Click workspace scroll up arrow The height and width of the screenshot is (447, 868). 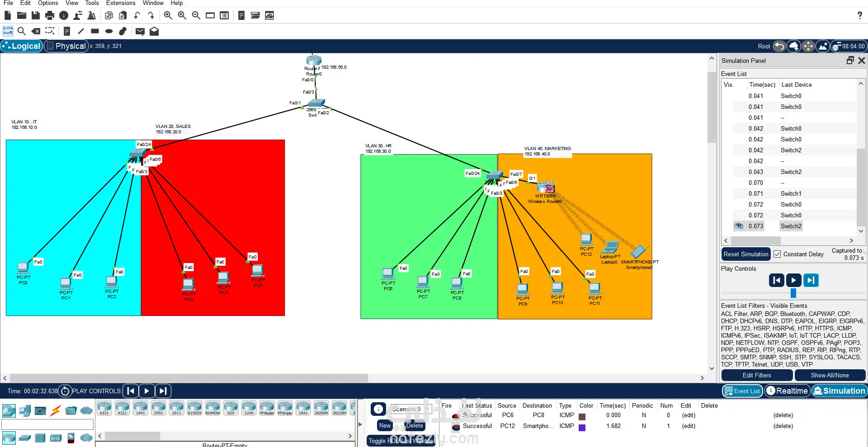click(712, 59)
